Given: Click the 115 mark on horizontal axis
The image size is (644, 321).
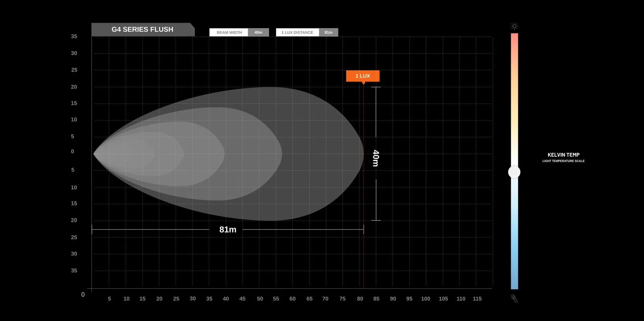Looking at the screenshot, I should pyautogui.click(x=477, y=299).
